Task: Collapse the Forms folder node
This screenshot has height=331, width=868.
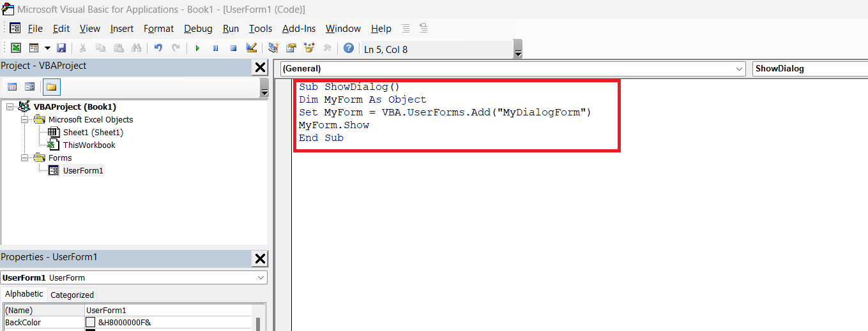Action: point(24,158)
